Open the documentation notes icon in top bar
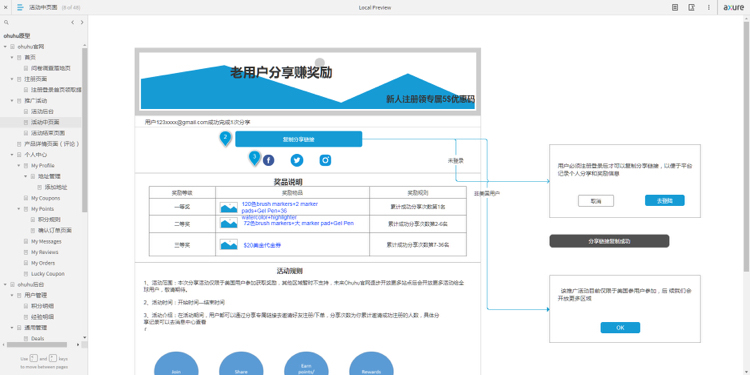The height and width of the screenshot is (375, 750). (x=675, y=7)
